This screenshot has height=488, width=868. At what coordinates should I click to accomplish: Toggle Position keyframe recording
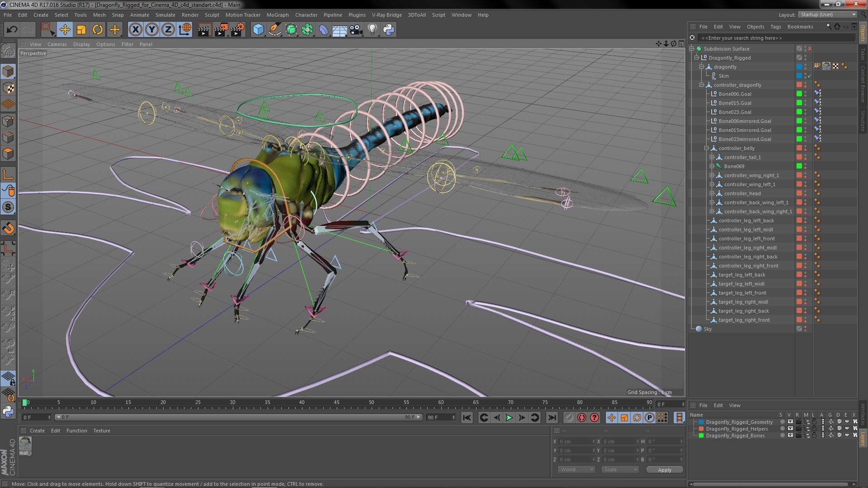pyautogui.click(x=612, y=418)
